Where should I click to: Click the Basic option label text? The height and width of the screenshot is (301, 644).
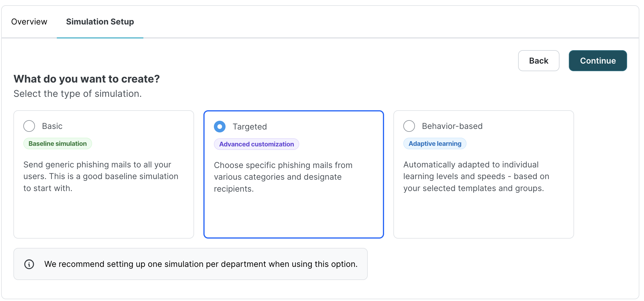click(x=52, y=126)
